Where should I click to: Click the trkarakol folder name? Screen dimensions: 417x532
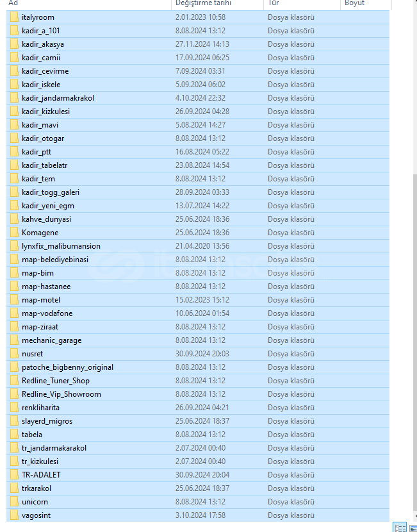37,488
